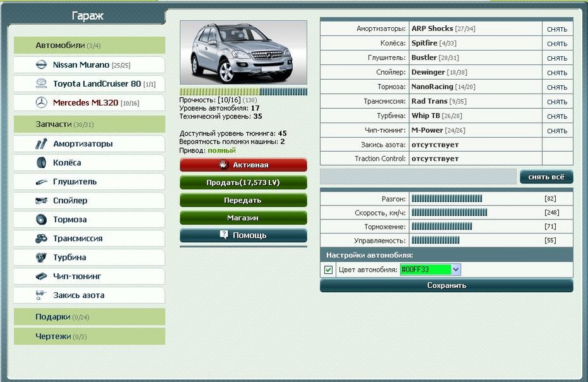Remove M-Power chip-tuning via its снять link
Viewport: 588px width, 382px height.
coord(557,131)
